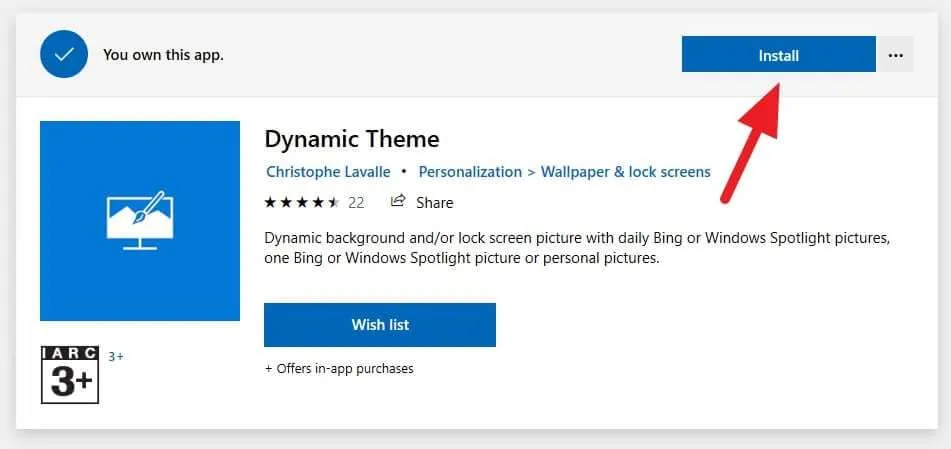The image size is (951, 449).
Task: View the star ratings
Action: [x=301, y=202]
